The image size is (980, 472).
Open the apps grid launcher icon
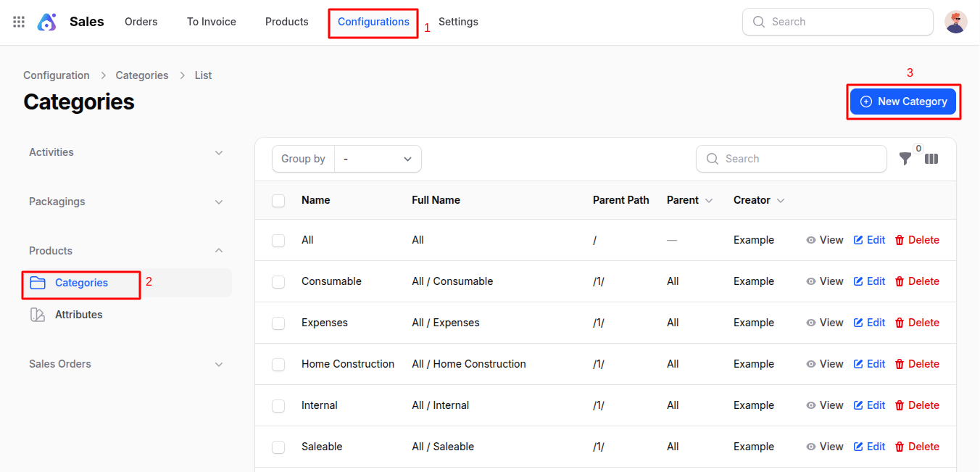pos(18,21)
